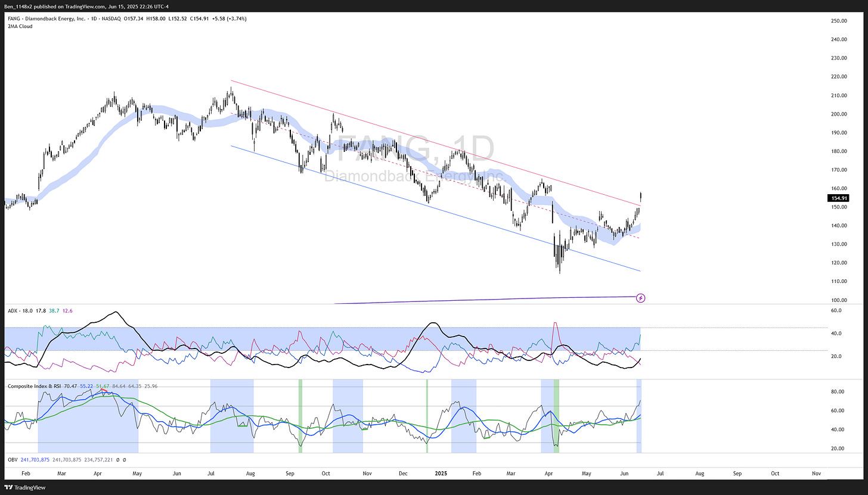Screen dimensions: 868x495
Task: Select the 2MA Cloud indicator legend
Action: (20, 26)
